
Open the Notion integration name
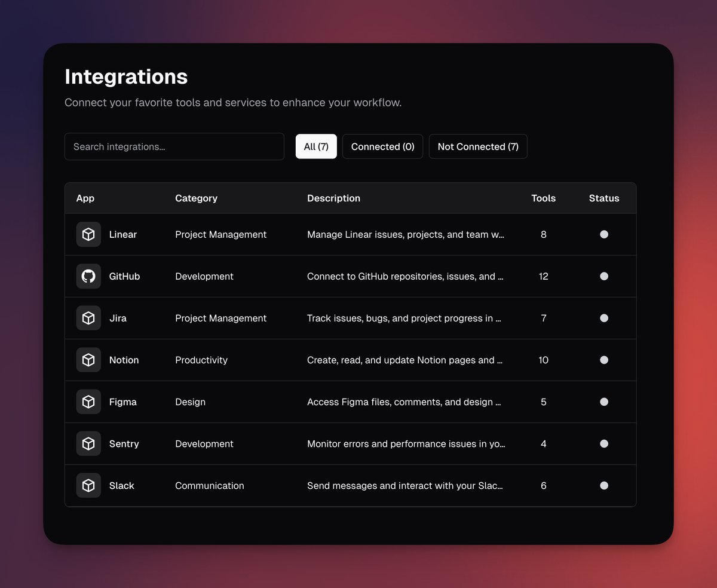click(124, 360)
